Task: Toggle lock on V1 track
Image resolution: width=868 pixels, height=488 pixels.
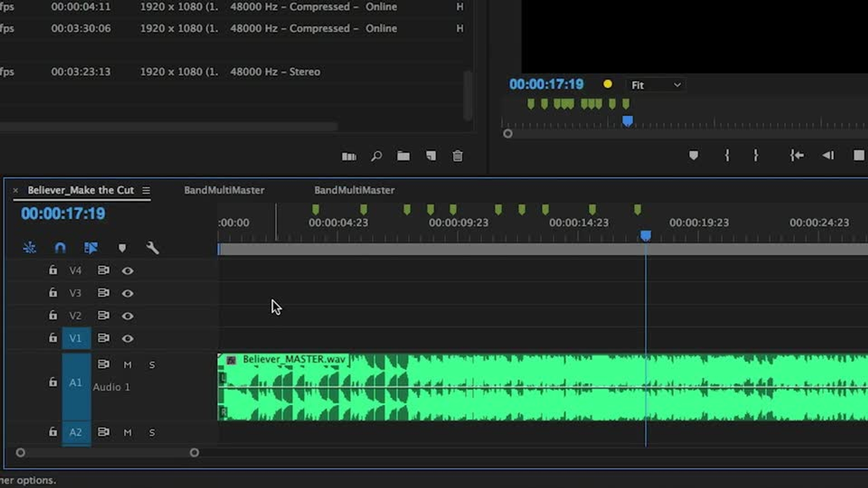Action: [53, 338]
